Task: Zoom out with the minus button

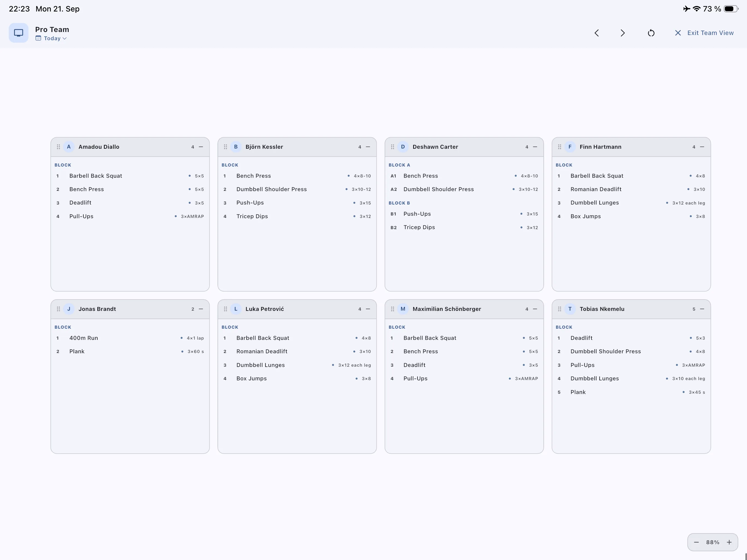Action: 696,542
